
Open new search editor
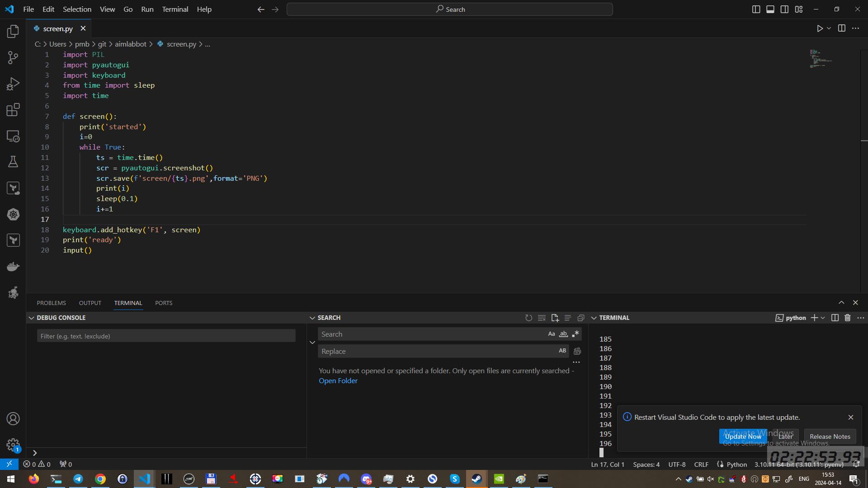[555, 318]
